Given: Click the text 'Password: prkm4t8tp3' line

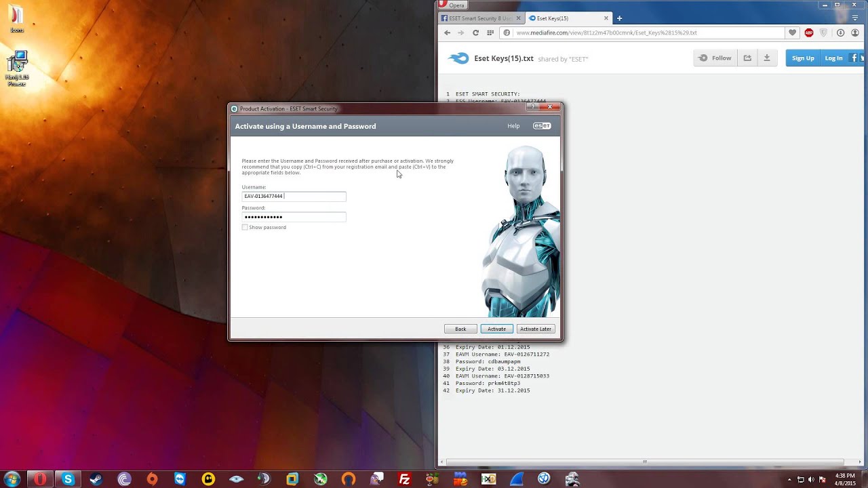Looking at the screenshot, I should (x=488, y=383).
